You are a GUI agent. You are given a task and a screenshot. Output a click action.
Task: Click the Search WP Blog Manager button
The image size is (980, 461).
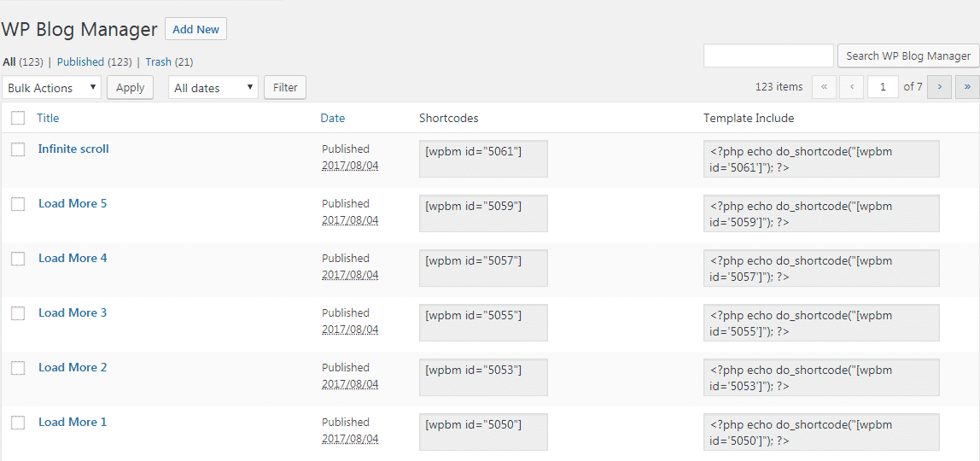click(x=908, y=55)
